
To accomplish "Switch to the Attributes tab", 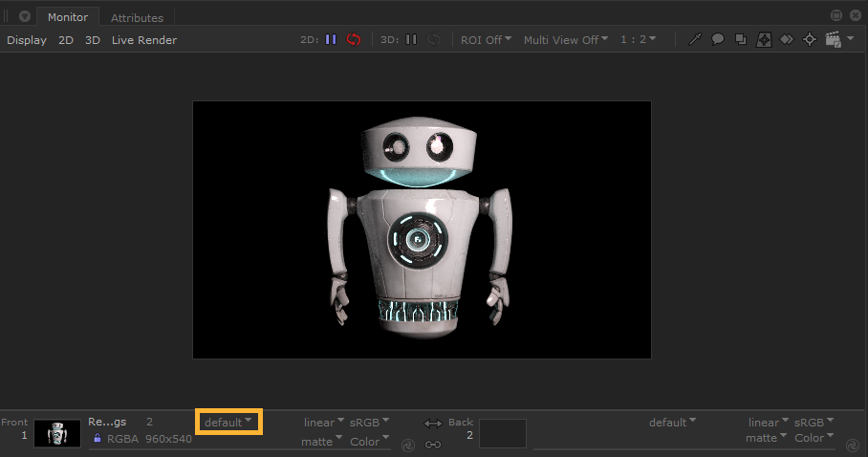I will (137, 17).
